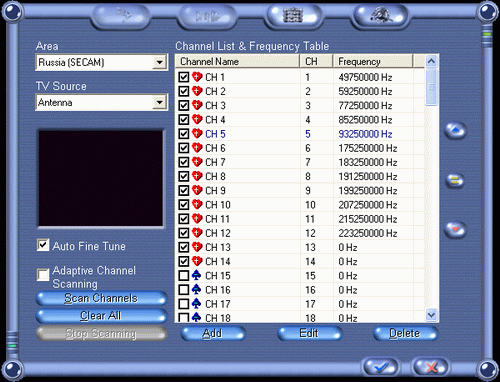
Task: Click the red heart icon beside CH 13
Action: click(197, 247)
